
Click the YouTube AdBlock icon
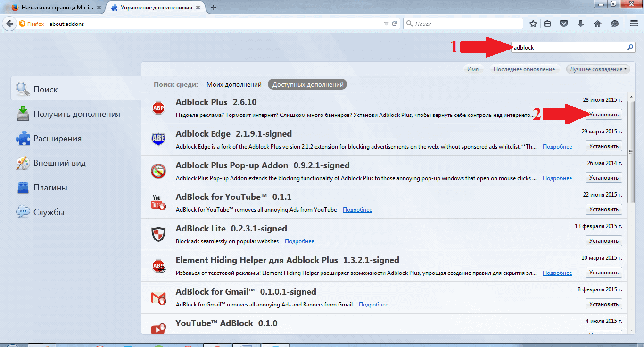coord(158,329)
